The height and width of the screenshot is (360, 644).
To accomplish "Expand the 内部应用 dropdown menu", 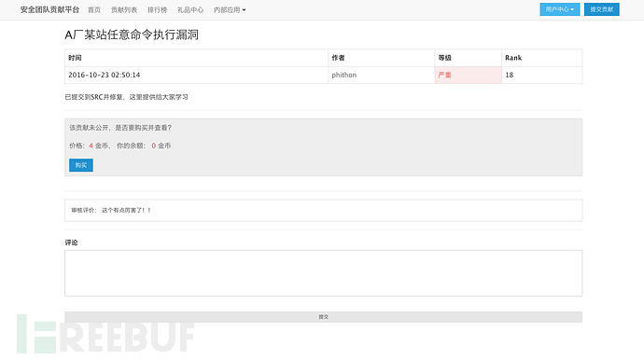I will click(230, 10).
